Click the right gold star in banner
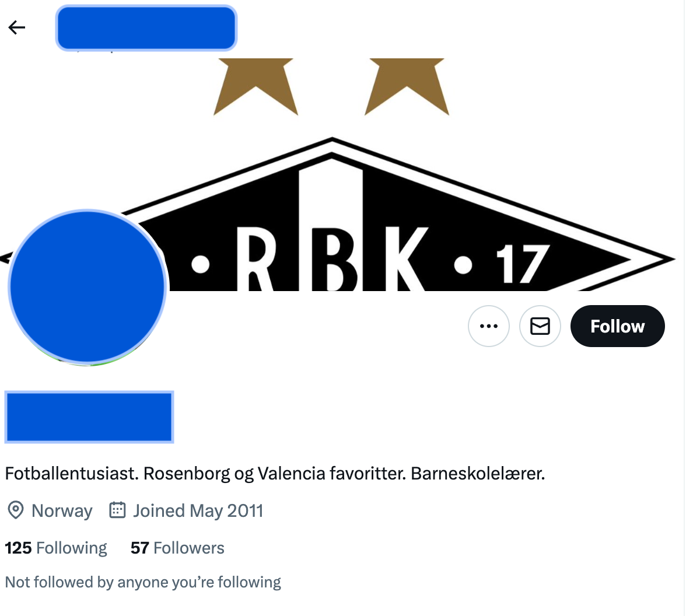This screenshot has width=700, height=616. 407,86
